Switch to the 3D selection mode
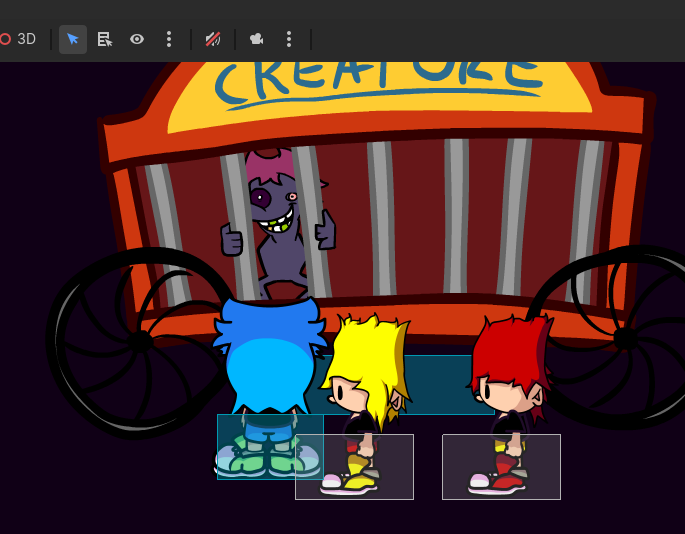 coord(18,39)
